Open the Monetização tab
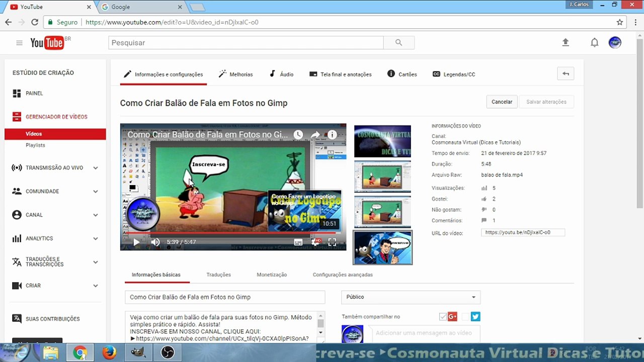The width and height of the screenshot is (644, 362). (x=272, y=275)
